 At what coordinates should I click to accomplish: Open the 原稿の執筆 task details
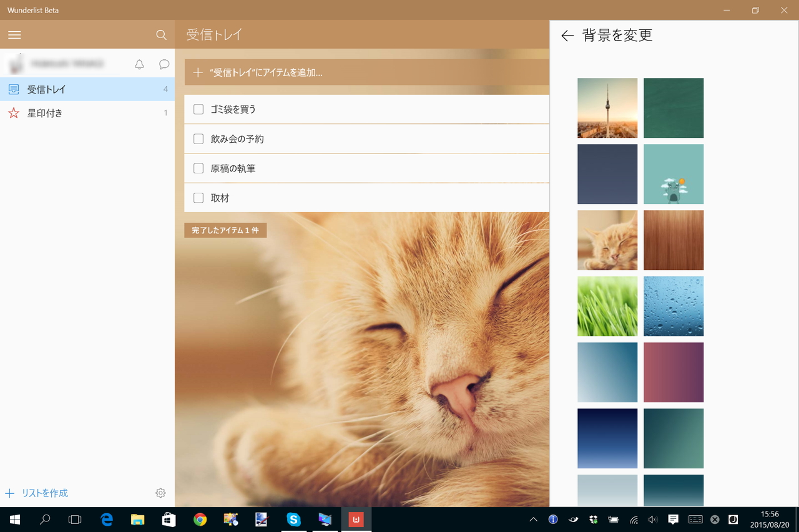(367, 168)
